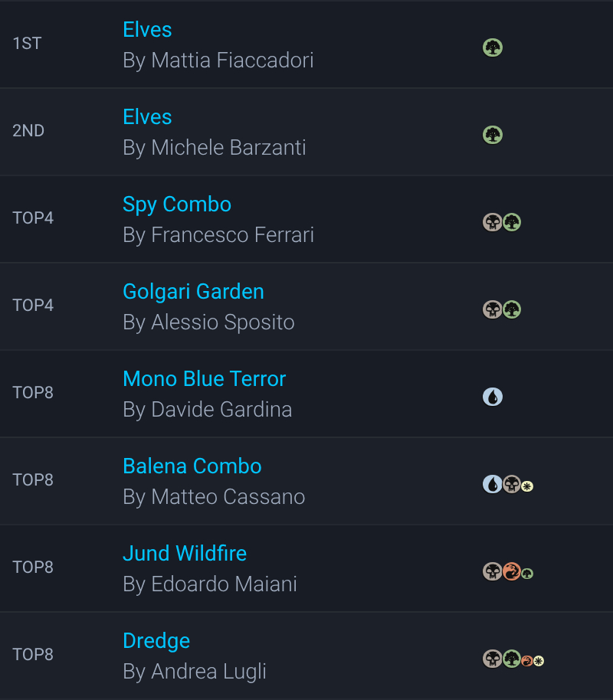Click black skull mana icon on Dredge row
Screen dimensions: 613x700
pyautogui.click(x=492, y=659)
